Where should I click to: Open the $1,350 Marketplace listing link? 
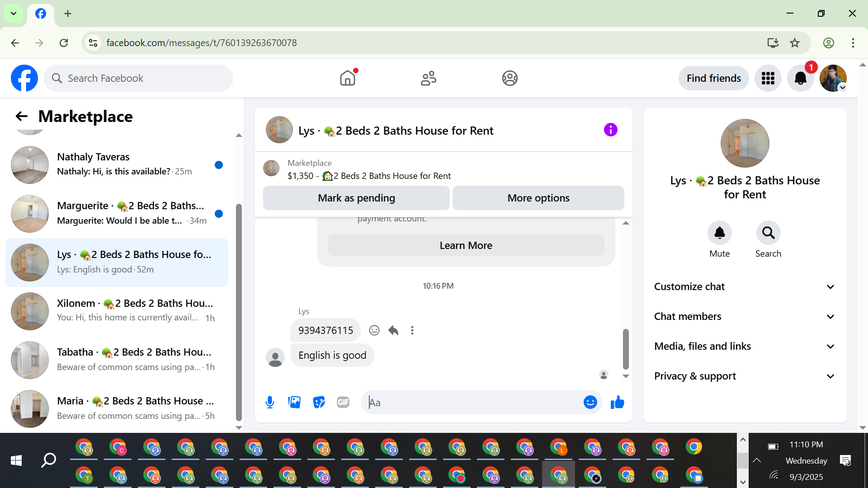(x=369, y=176)
